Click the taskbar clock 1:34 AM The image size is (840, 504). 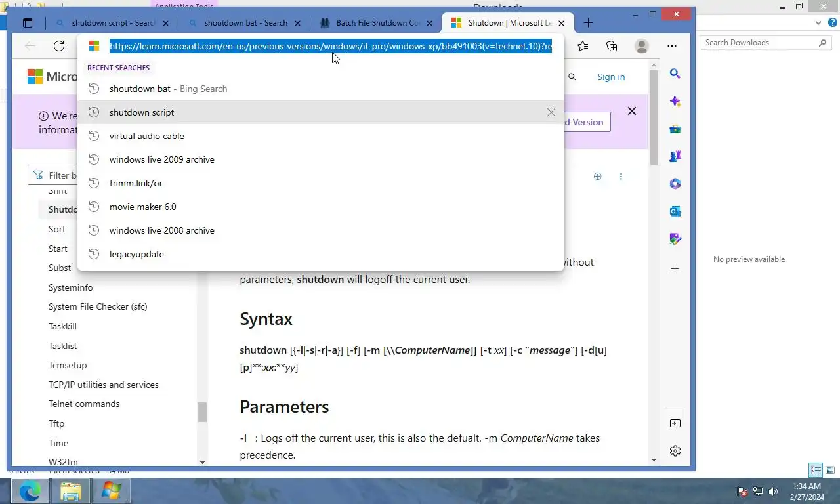click(807, 486)
